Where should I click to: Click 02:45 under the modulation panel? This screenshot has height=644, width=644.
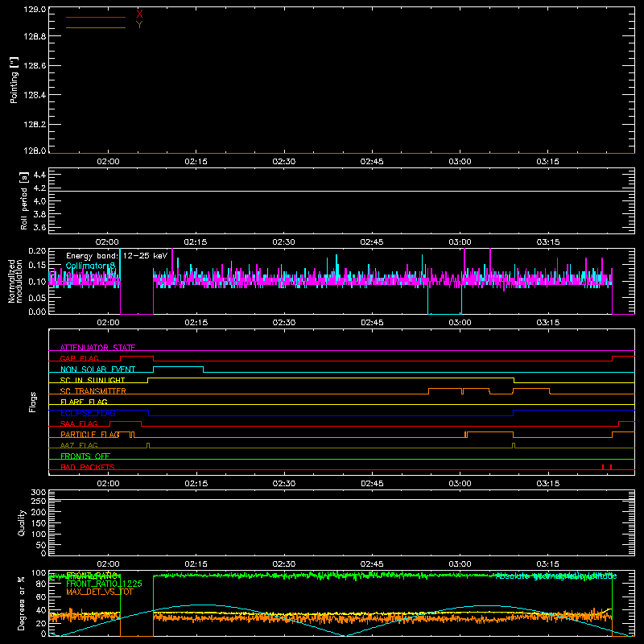point(372,323)
